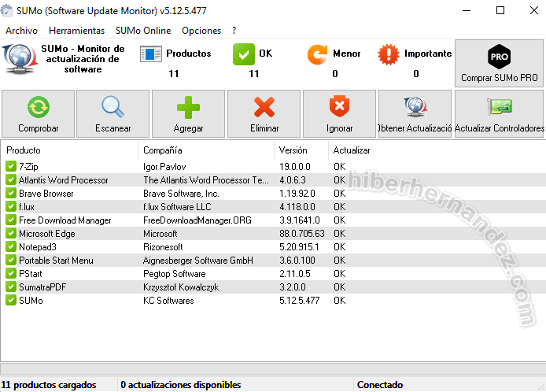Click status bar '0 actualizaciones disponibles'
Image resolution: width=546 pixels, height=392 pixels.
pos(181,385)
